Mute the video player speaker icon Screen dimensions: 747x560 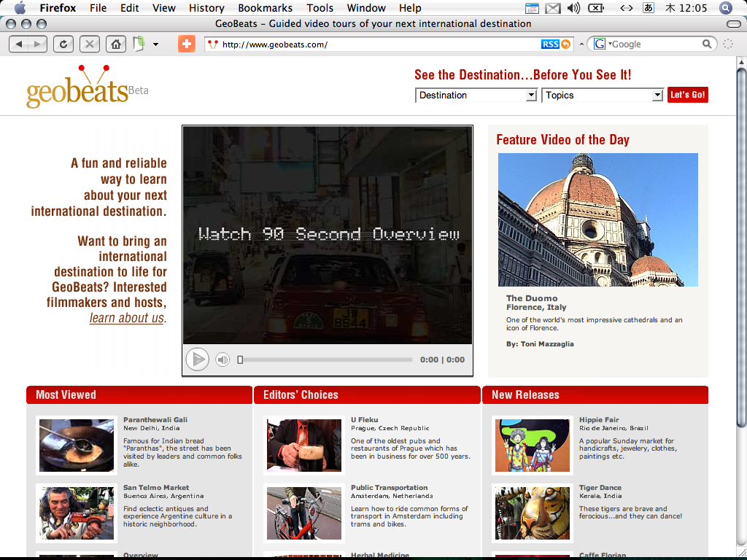222,359
